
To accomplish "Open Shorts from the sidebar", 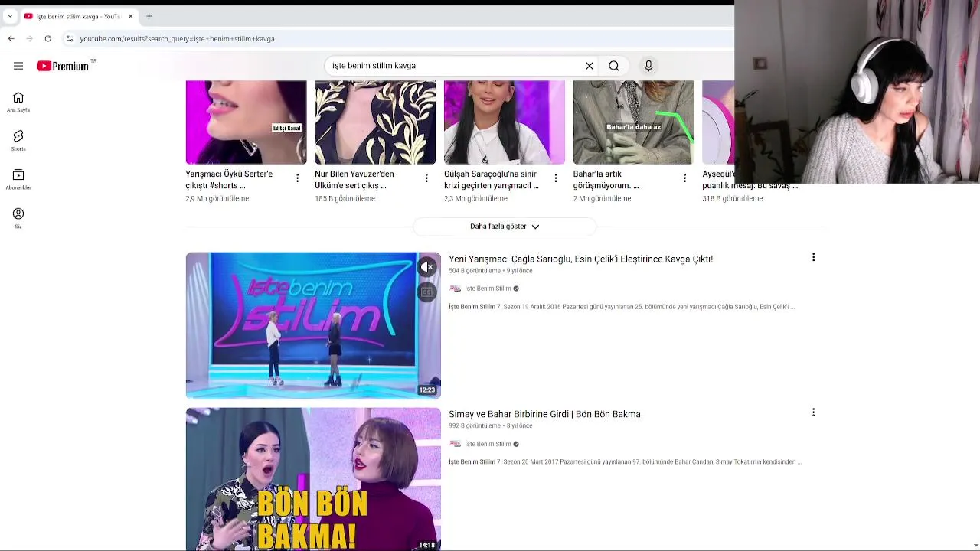I will tap(18, 140).
